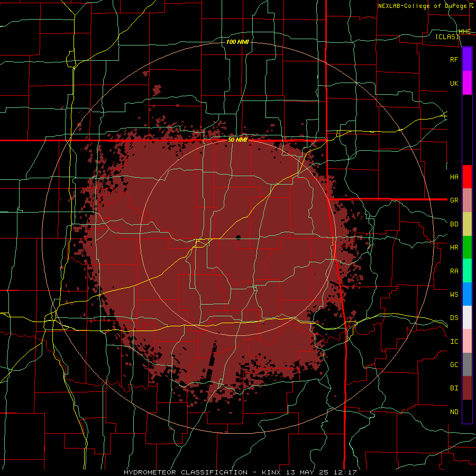The image size is (476, 476).
Task: Click the 50 NMI range ring label
Action: (x=237, y=140)
